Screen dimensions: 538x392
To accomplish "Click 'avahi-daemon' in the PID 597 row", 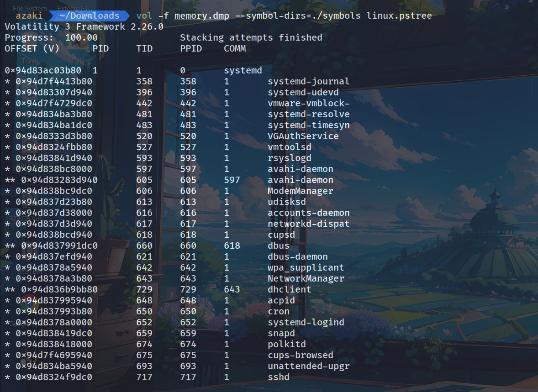I will (x=301, y=169).
